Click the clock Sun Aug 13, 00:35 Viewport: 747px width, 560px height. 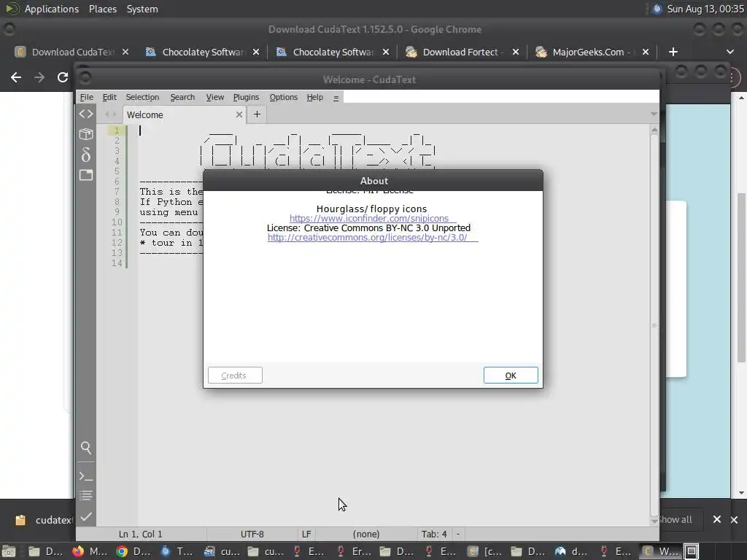point(705,9)
